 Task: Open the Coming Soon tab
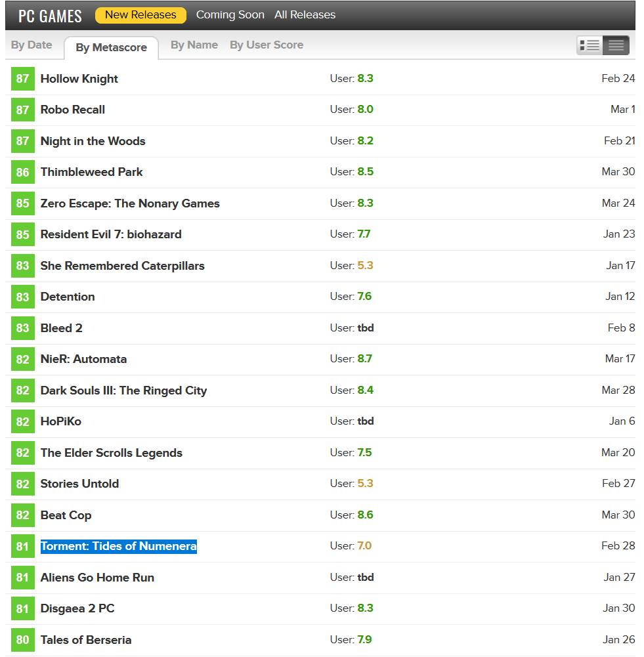[230, 15]
